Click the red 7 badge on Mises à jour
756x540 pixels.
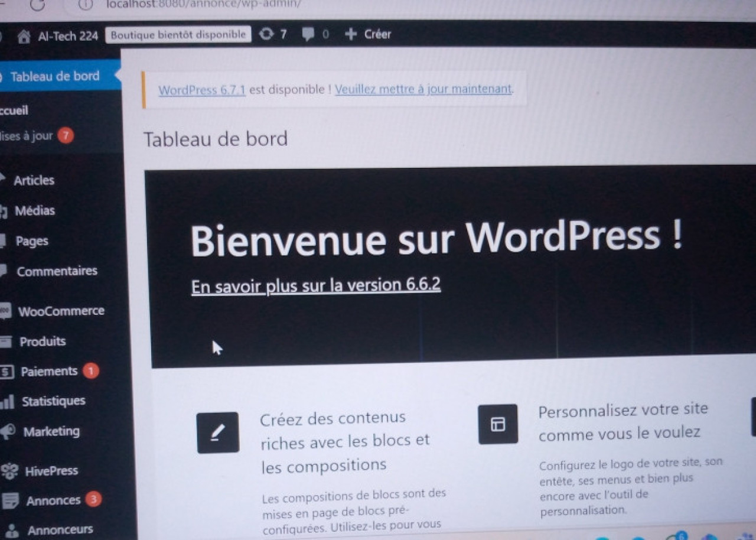pos(66,136)
